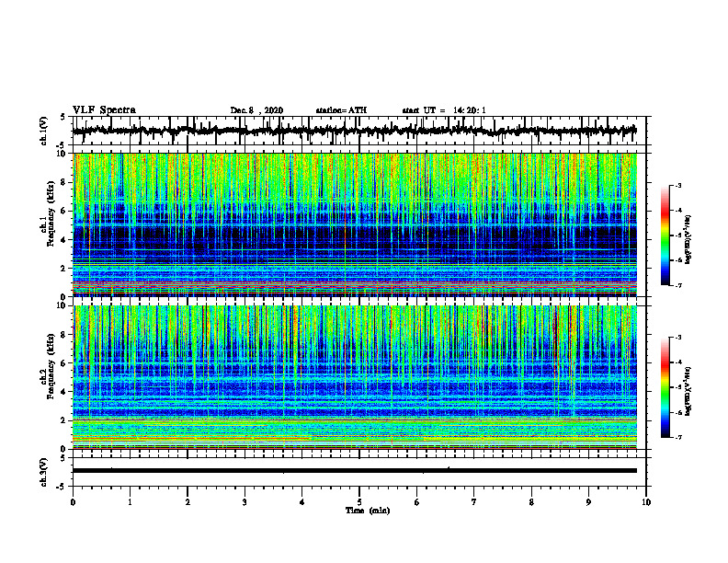Screen dimensions: 728x563
Task: Click the ch.1 colorbar "-3" tick value
Action: [677, 186]
